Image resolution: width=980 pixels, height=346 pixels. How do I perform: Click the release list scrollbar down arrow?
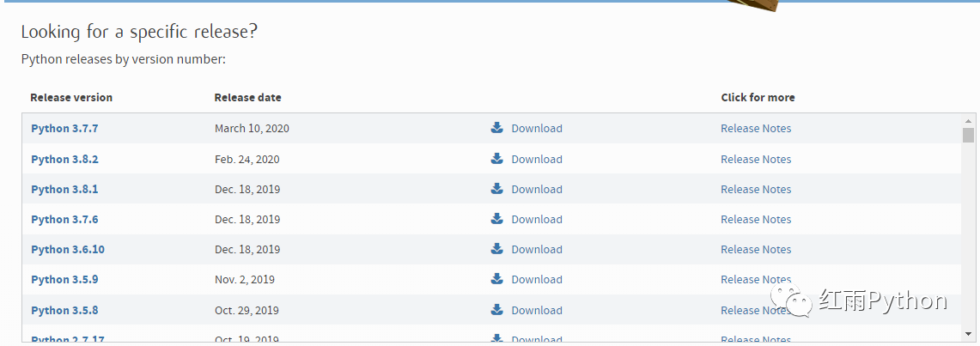968,335
